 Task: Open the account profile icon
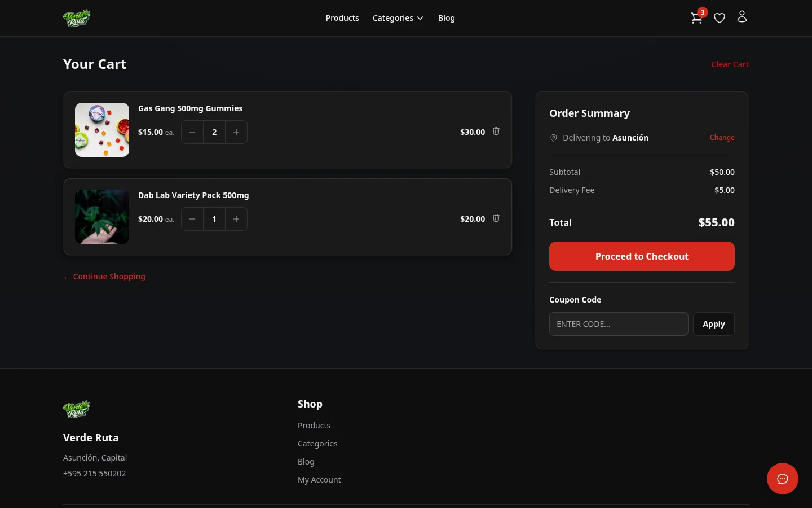[x=742, y=16]
